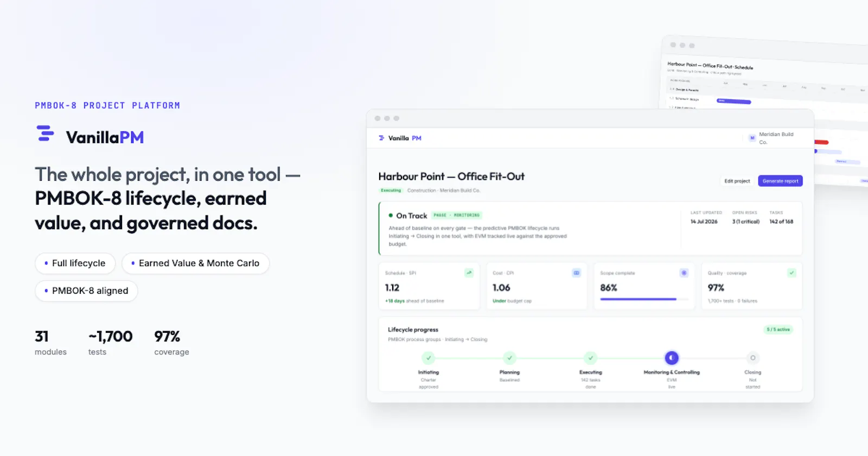This screenshot has width=868, height=456.
Task: Click the Schedule SPI value 1.12
Action: pos(392,288)
